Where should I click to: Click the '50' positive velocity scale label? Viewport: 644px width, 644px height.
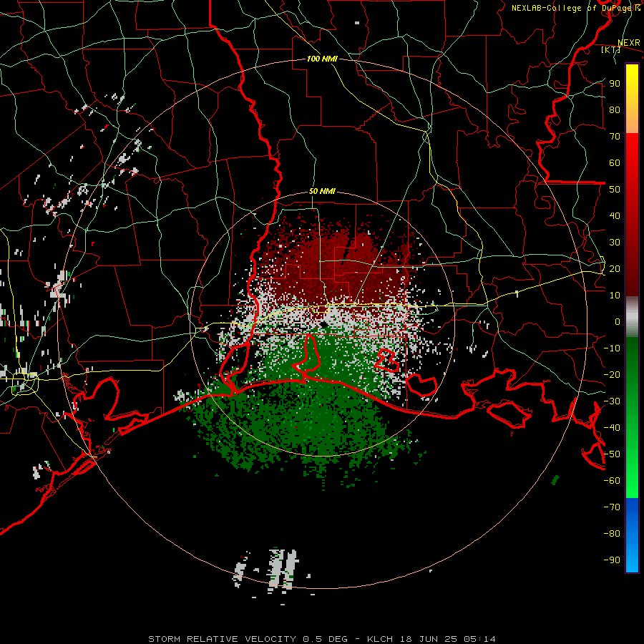click(x=615, y=190)
